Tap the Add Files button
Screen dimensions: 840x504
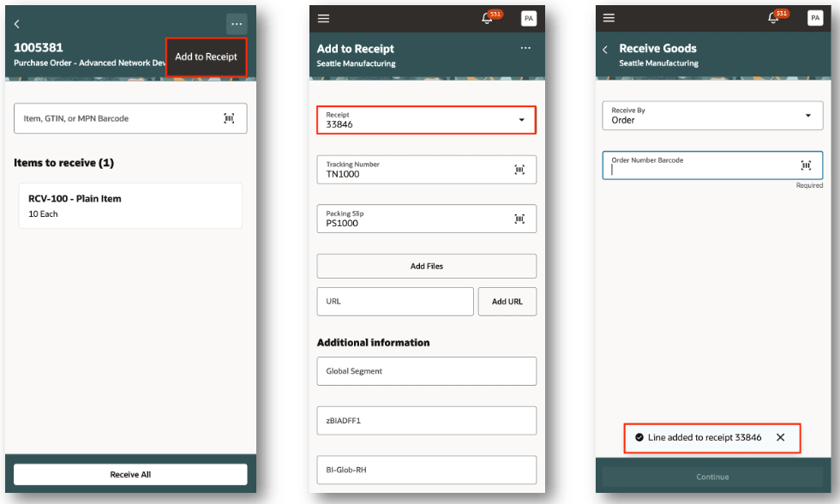[427, 267]
